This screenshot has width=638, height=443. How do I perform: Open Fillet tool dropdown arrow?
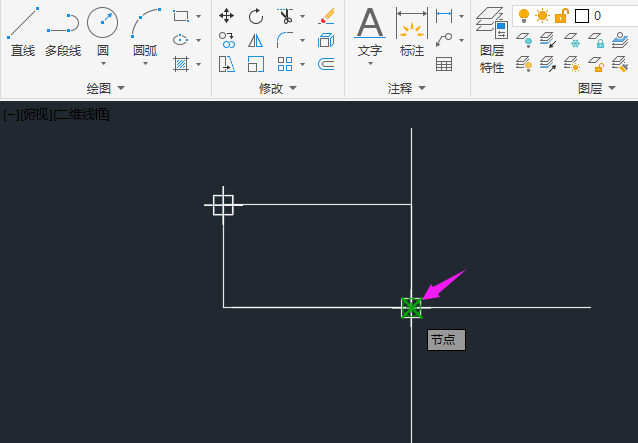302,40
